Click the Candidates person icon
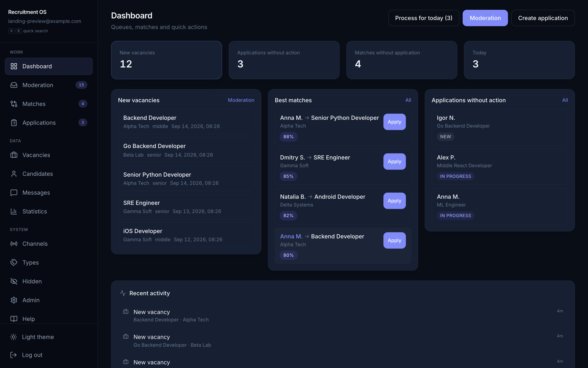This screenshot has height=368, width=588. [14, 174]
